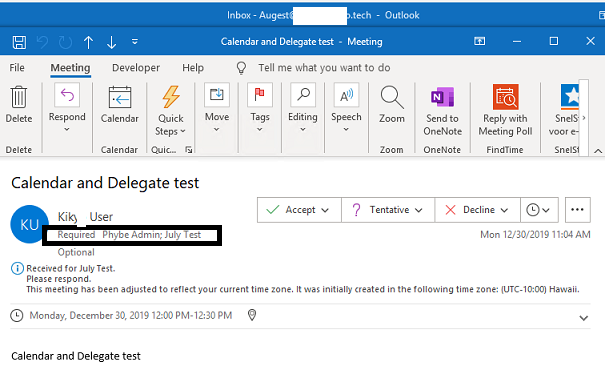The width and height of the screenshot is (605, 378).
Task: Save the meeting using the floppy disk icon
Action: click(x=19, y=42)
